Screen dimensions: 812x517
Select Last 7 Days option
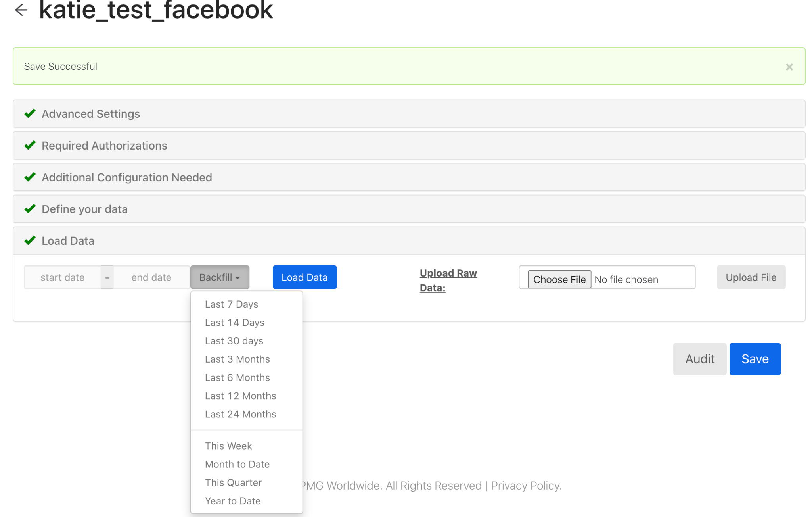232,304
